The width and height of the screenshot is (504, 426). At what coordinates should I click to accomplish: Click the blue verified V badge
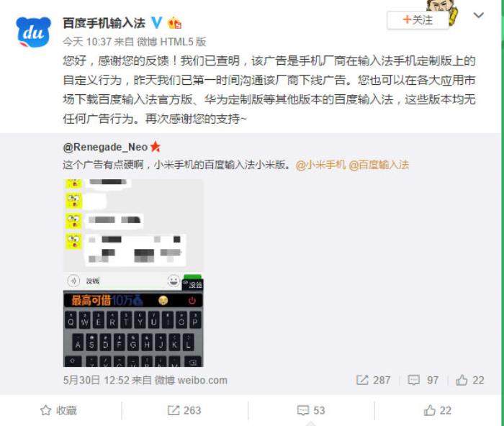click(156, 22)
